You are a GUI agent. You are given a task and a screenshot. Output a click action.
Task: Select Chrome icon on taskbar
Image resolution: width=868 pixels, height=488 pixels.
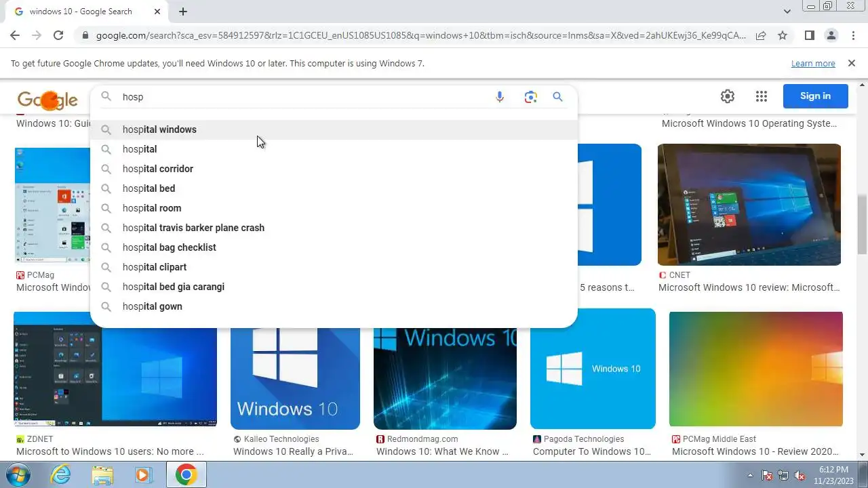point(186,474)
